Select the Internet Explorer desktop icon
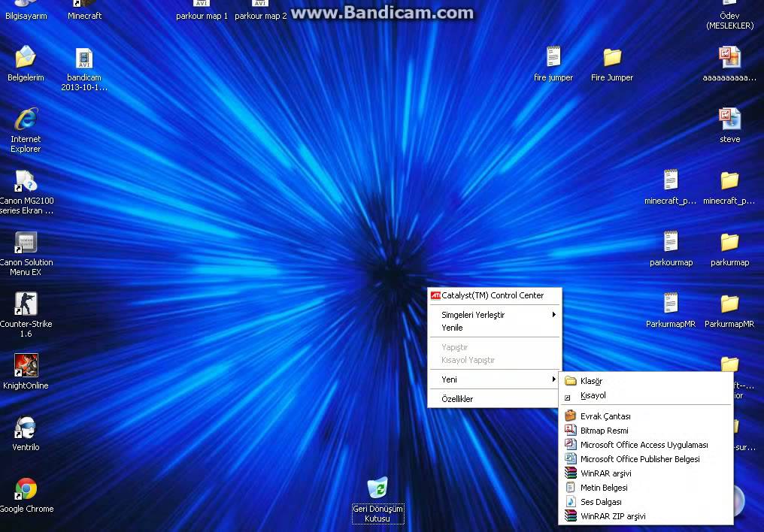 26,119
